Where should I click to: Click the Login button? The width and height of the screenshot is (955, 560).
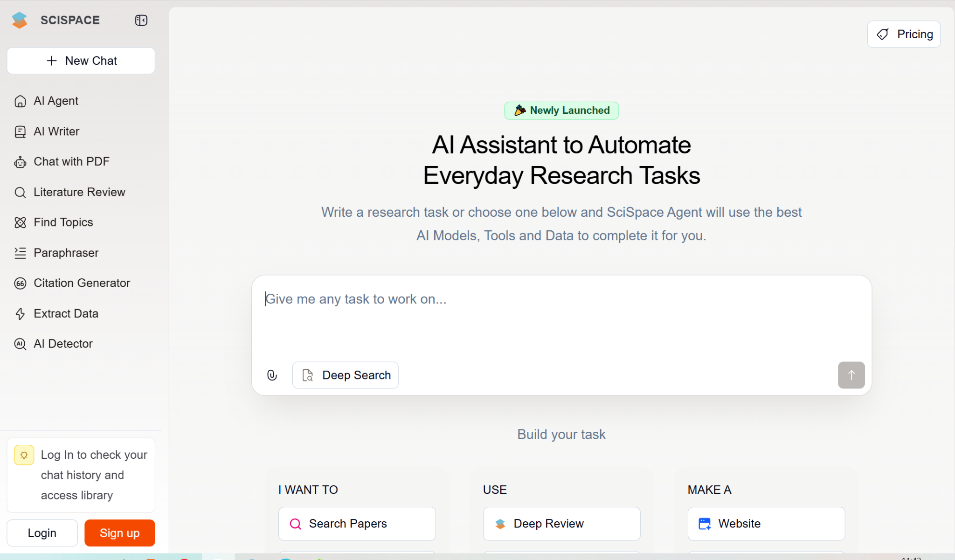coord(42,533)
